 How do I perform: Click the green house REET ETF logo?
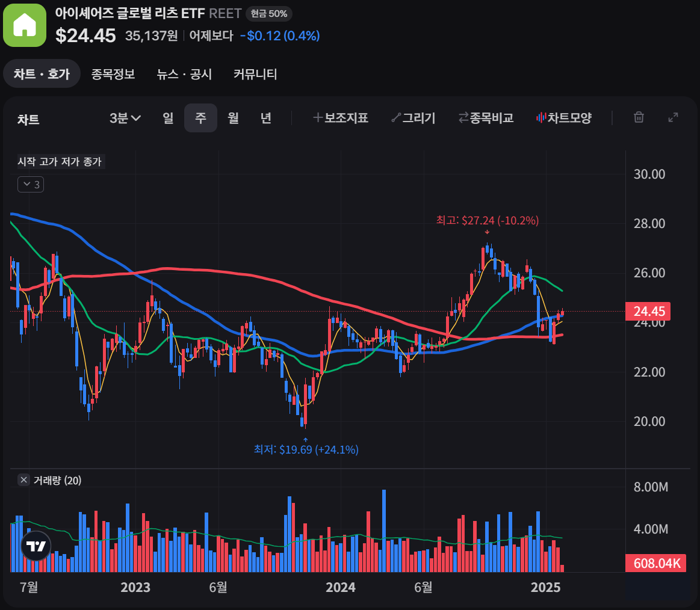point(25,25)
